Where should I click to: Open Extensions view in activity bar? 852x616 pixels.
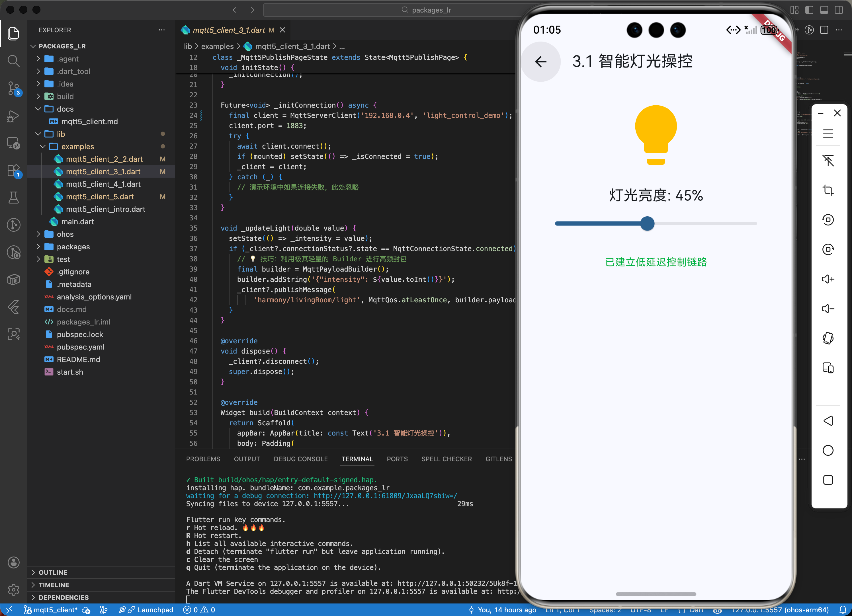[x=13, y=171]
